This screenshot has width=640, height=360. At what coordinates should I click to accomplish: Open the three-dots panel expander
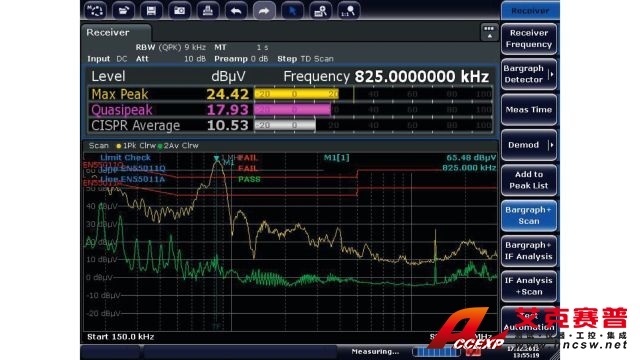click(x=489, y=32)
